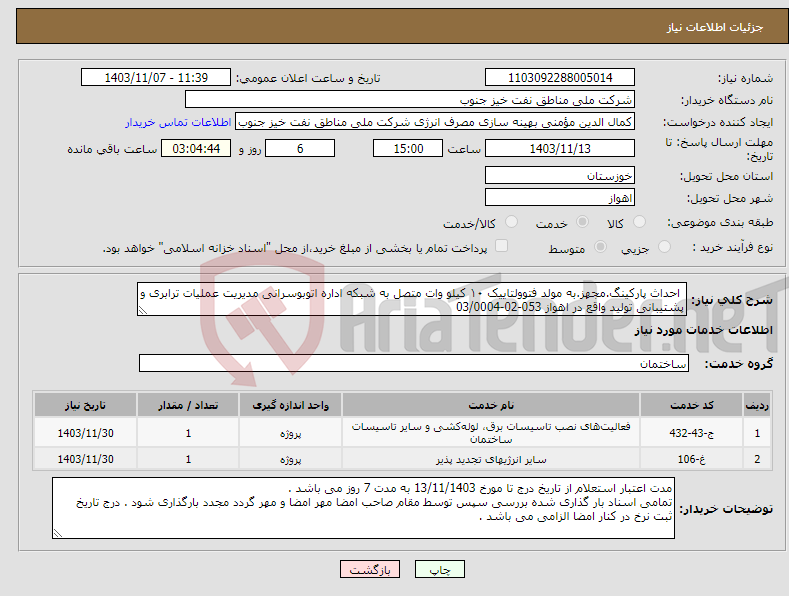Click the سایر انرژیهای تجدید پذیر cell
This screenshot has height=596, width=789.
(491, 459)
